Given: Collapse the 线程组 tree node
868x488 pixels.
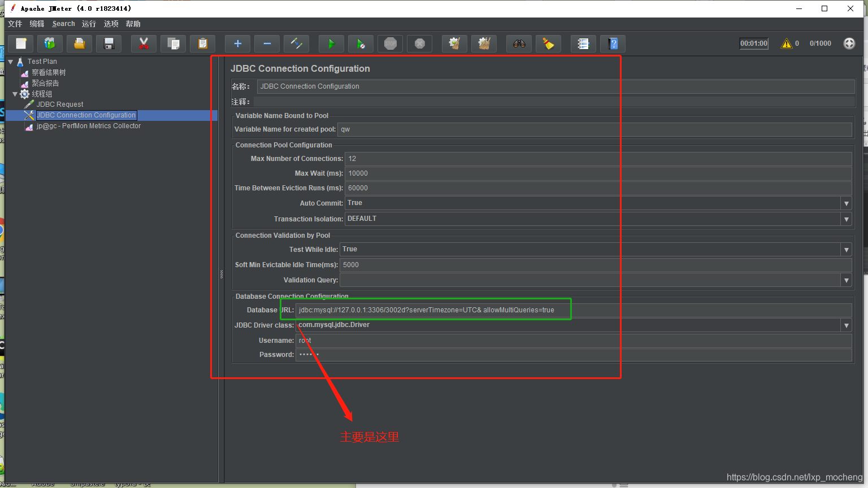Looking at the screenshot, I should click(x=15, y=94).
